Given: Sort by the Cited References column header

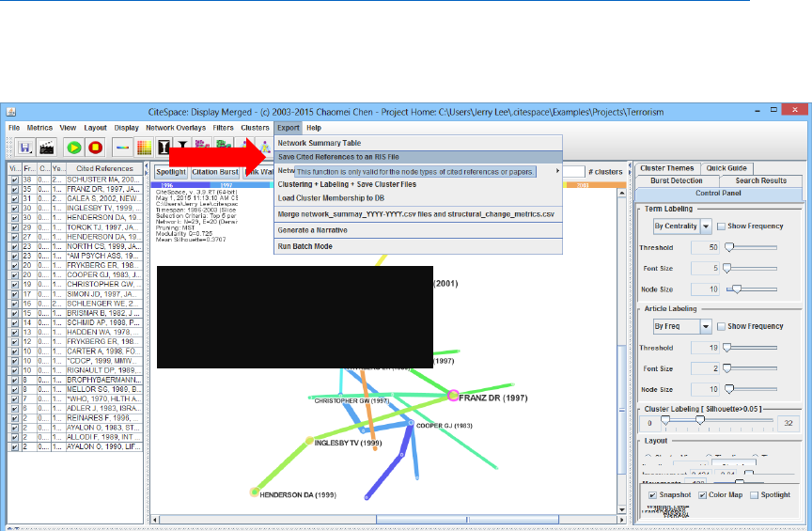Looking at the screenshot, I should (104, 168).
